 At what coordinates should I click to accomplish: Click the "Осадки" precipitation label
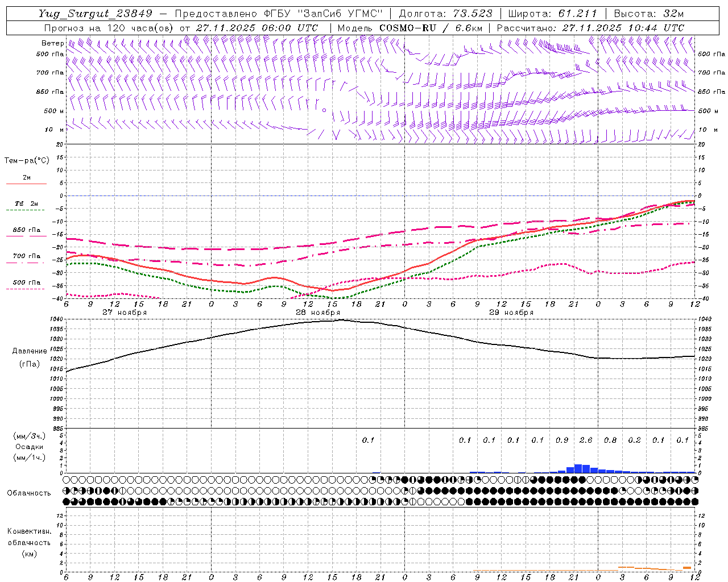click(30, 447)
